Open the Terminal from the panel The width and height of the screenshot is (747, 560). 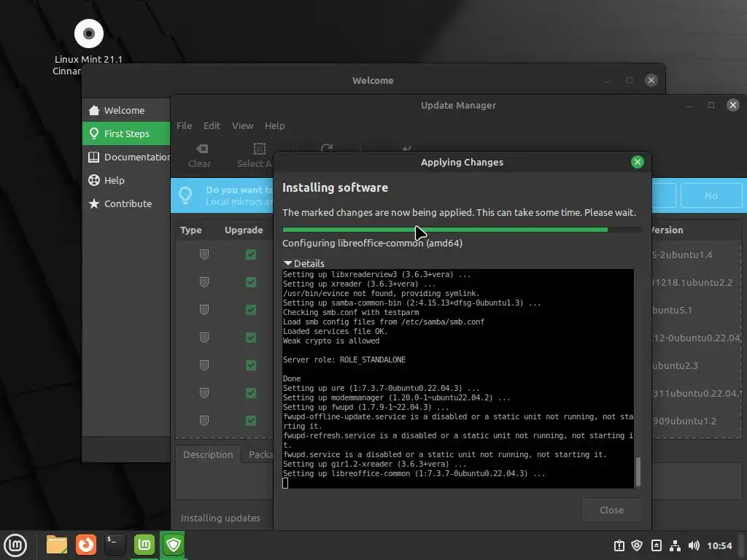tap(115, 545)
